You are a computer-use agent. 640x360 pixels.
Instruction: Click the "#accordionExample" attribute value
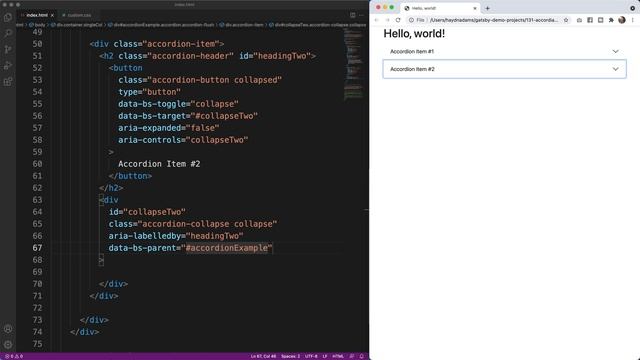tap(227, 248)
